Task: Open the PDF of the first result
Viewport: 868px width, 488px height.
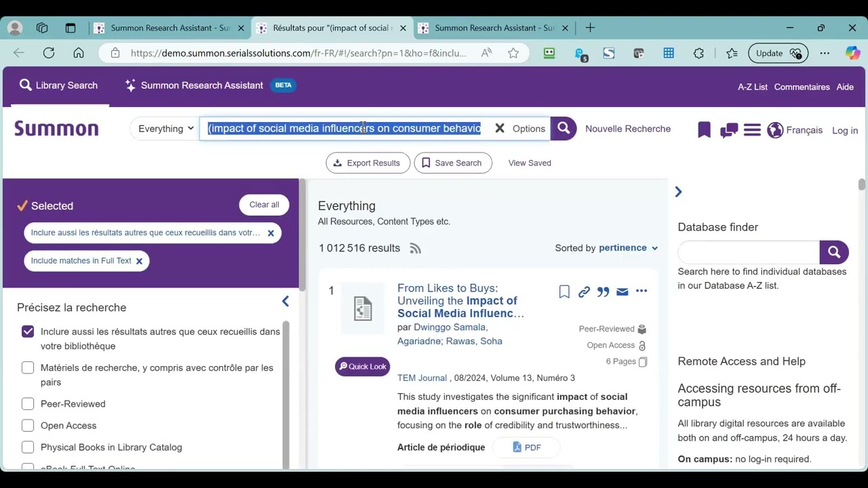Action: coord(526,447)
